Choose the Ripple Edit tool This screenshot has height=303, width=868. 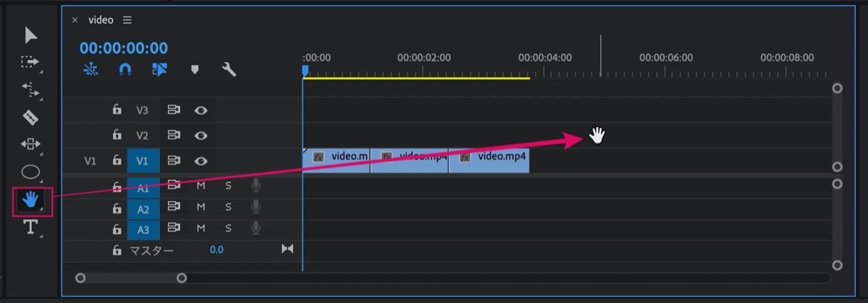pos(30,90)
